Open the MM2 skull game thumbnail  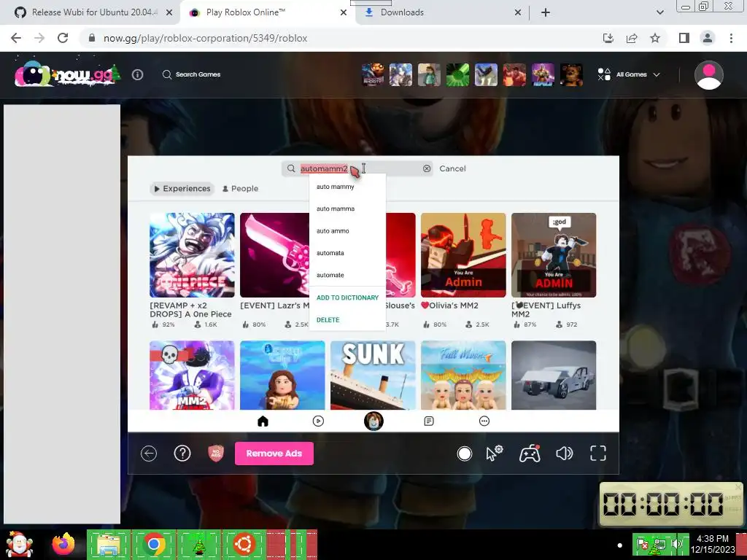[x=192, y=376]
